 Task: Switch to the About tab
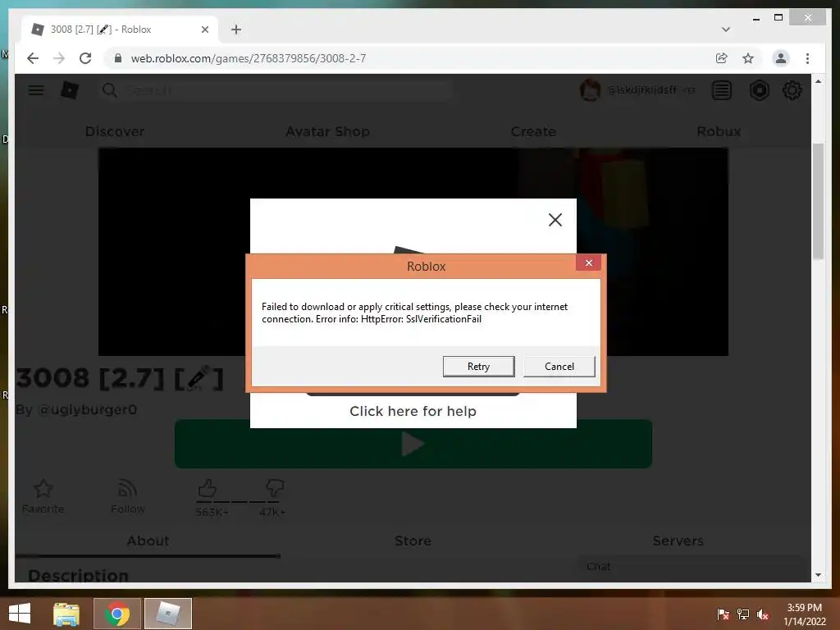(x=148, y=541)
